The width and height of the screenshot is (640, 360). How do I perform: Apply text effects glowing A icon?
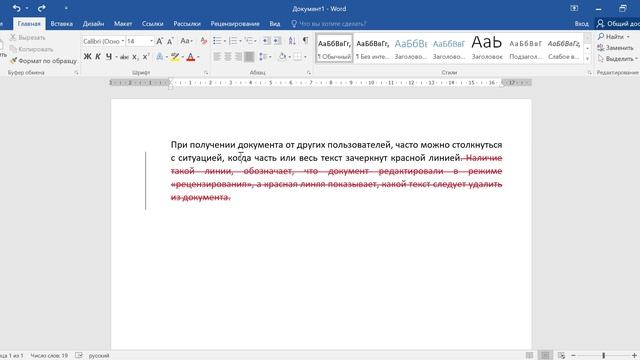pyautogui.click(x=160, y=57)
